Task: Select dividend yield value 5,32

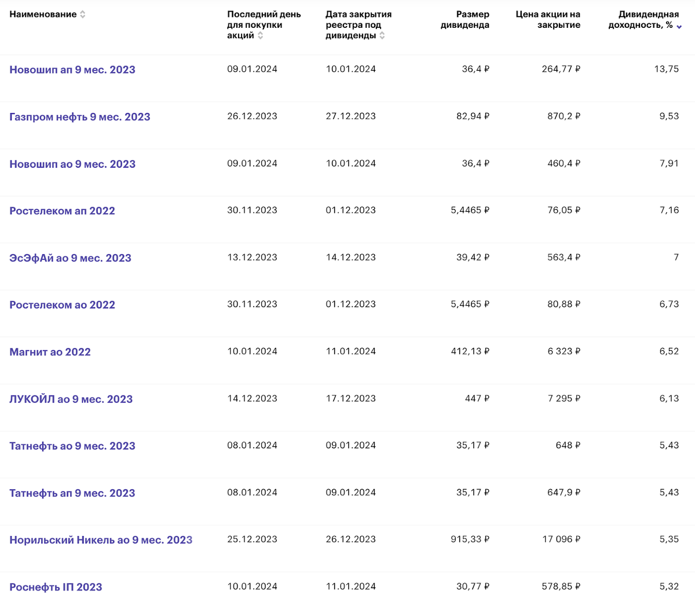Action: [669, 586]
